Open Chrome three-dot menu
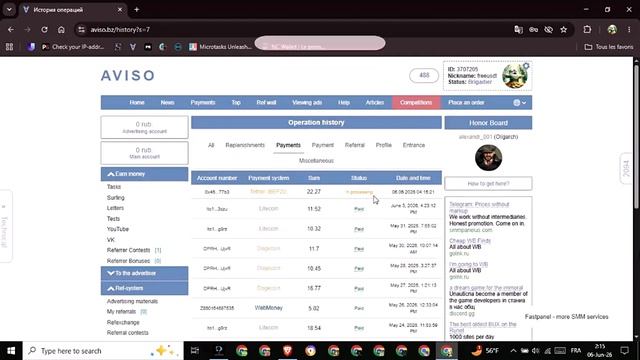 tap(629, 30)
